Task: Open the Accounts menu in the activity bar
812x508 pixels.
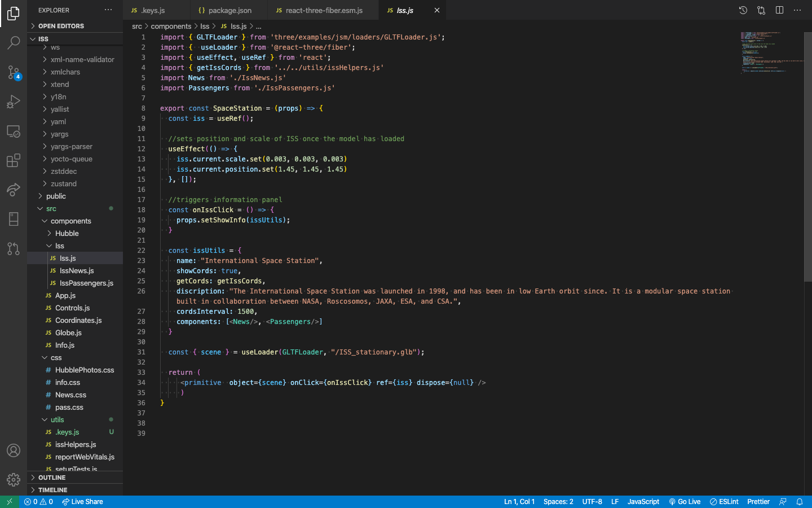Action: pyautogui.click(x=14, y=450)
